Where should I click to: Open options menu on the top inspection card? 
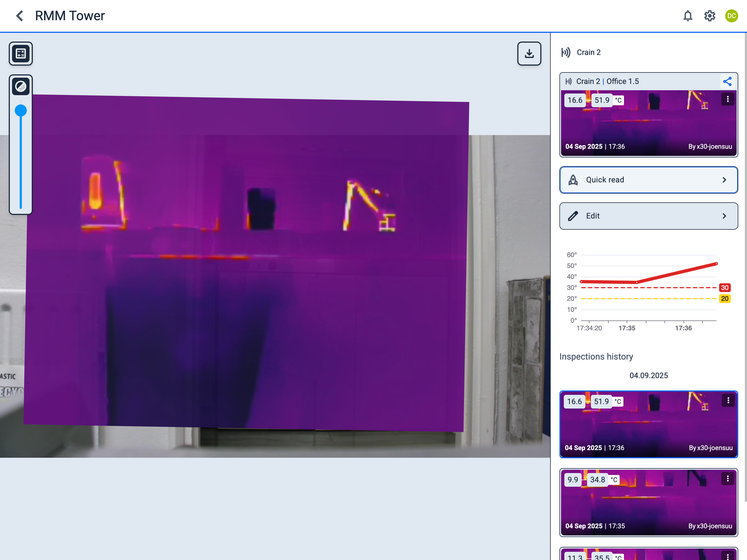727,99
